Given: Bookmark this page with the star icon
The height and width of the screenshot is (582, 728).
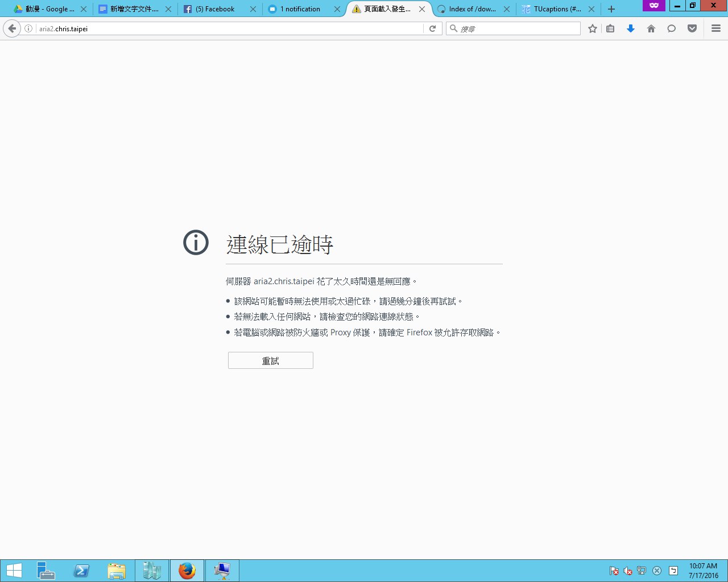Looking at the screenshot, I should coord(593,28).
